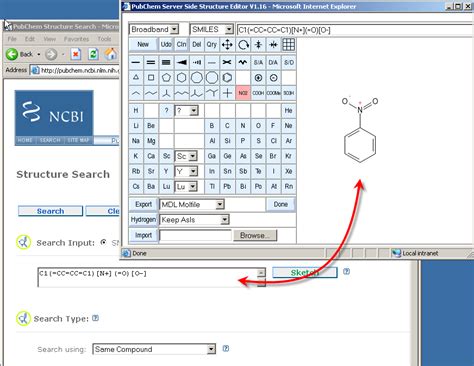This screenshot has height=366, width=474.
Task: Select the hashed dash bond tool
Action: point(197,62)
